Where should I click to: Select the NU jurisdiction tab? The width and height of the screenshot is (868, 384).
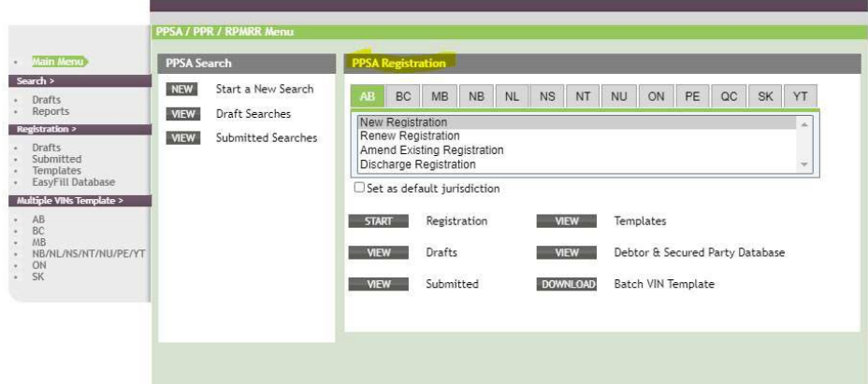pyautogui.click(x=619, y=97)
